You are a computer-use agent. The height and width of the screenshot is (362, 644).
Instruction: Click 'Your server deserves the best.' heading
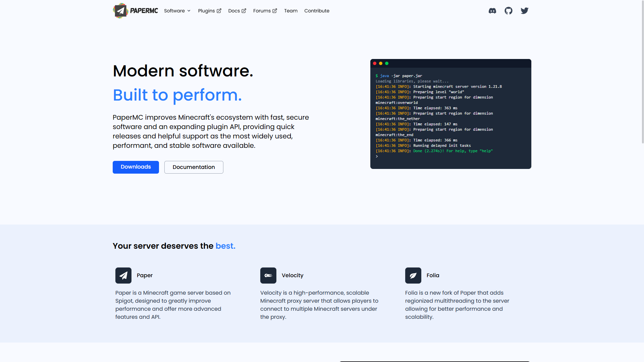point(174,246)
